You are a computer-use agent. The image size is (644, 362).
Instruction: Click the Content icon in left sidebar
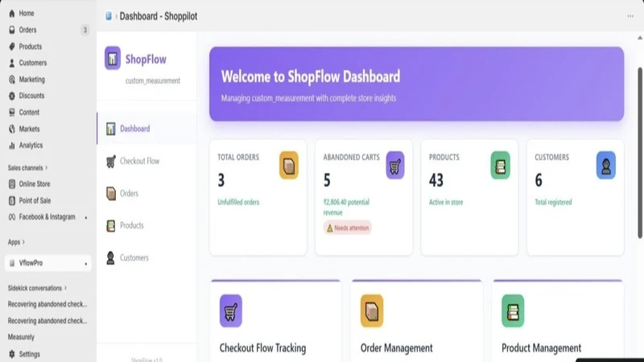click(x=12, y=112)
